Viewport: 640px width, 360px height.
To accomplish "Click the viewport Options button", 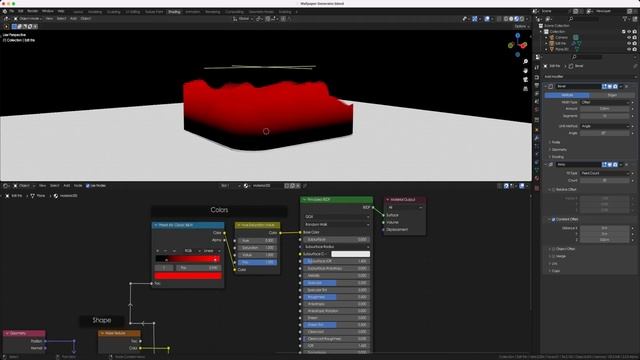I will point(521,27).
